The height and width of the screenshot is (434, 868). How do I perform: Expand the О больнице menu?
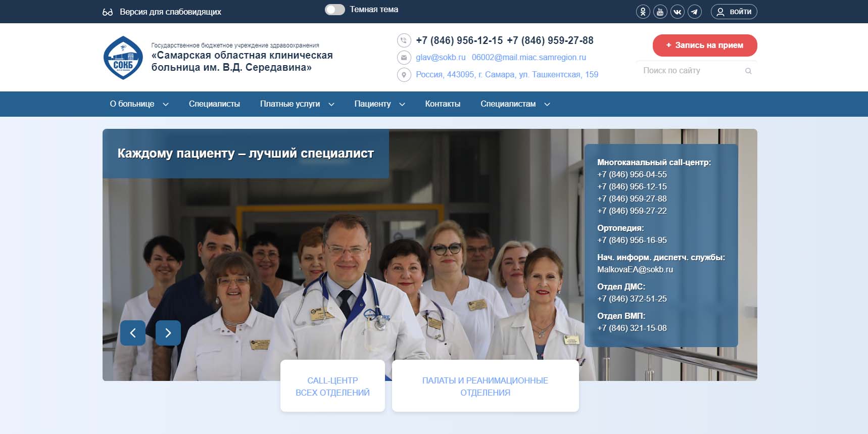(139, 104)
